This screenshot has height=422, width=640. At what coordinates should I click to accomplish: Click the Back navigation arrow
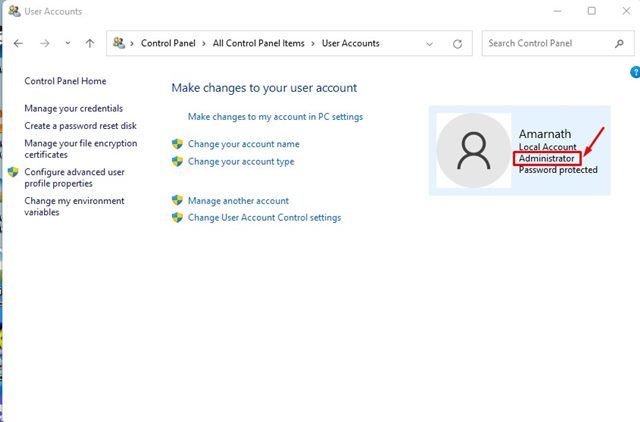[x=18, y=43]
